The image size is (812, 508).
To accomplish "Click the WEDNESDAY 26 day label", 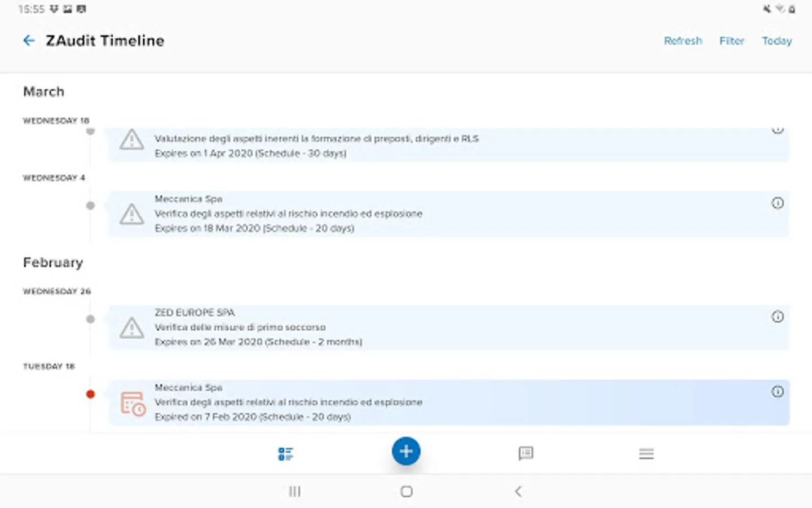I will pos(56,291).
